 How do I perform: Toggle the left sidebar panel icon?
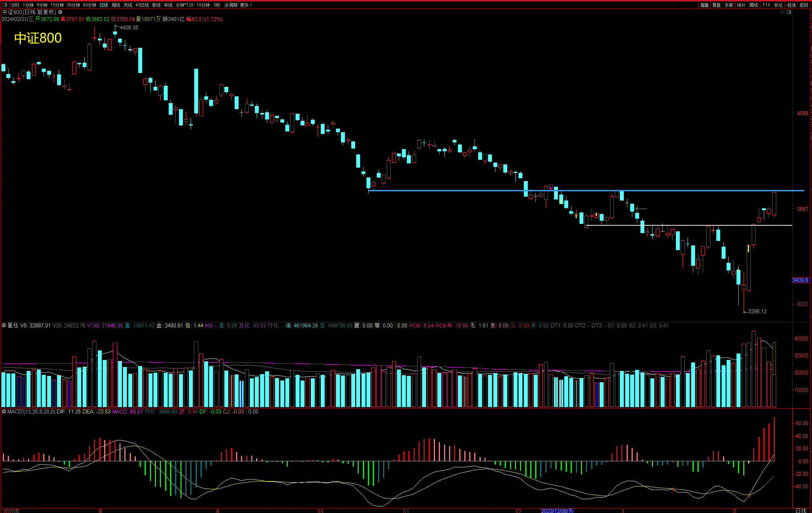click(x=5, y=5)
